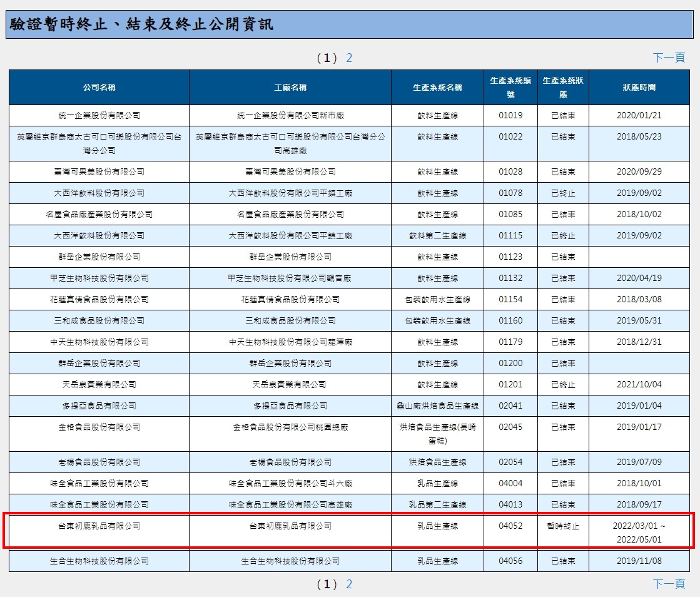Screen dimensions: 700x597
Task: Select company cell 名屋食品廠產業股份有限公司
Action: [99, 214]
